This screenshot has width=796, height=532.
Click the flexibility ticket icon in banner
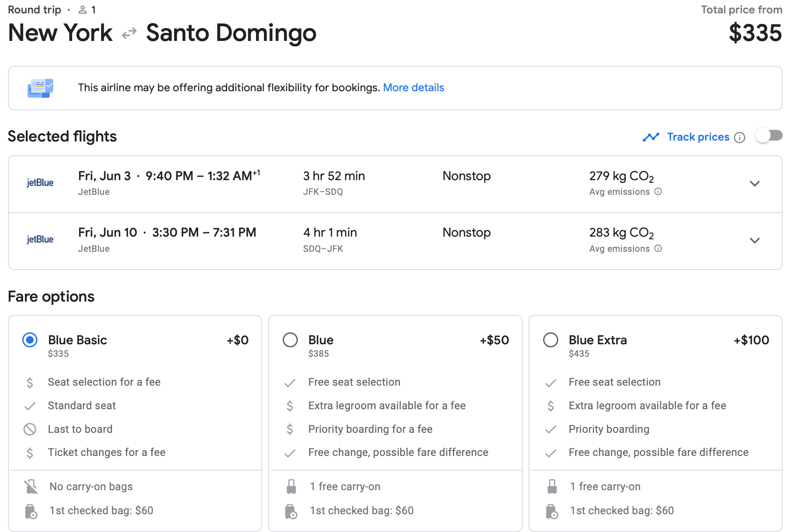point(40,88)
